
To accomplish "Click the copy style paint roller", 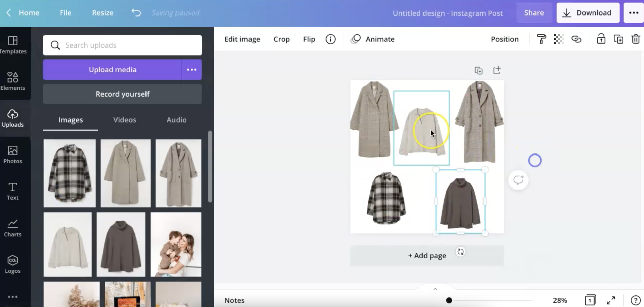I will pyautogui.click(x=541, y=39).
